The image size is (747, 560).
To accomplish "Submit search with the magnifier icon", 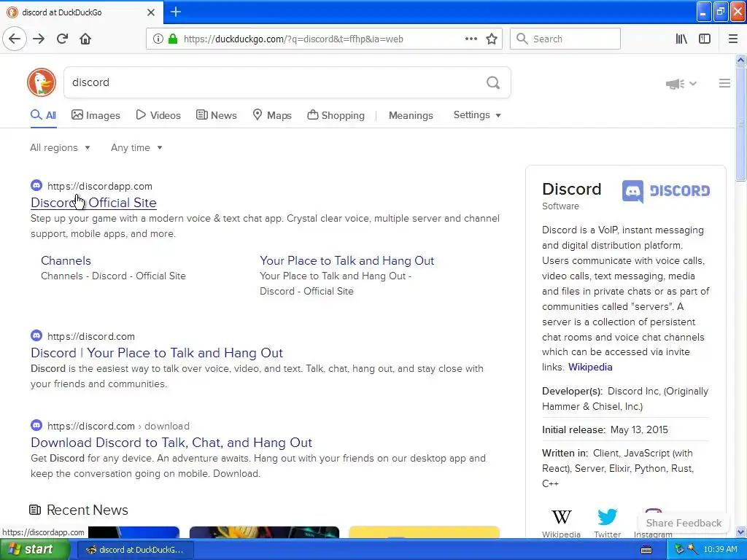I will tap(493, 83).
